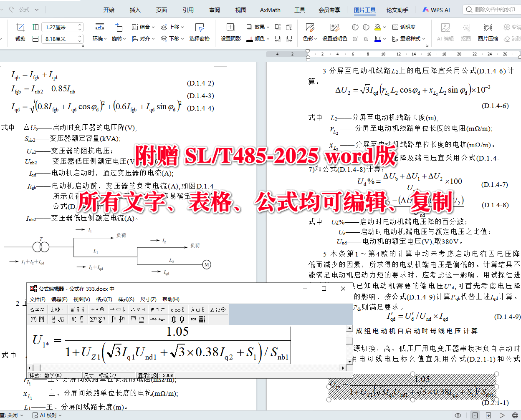Click the 设置透明色 transparent color tool

point(334,32)
